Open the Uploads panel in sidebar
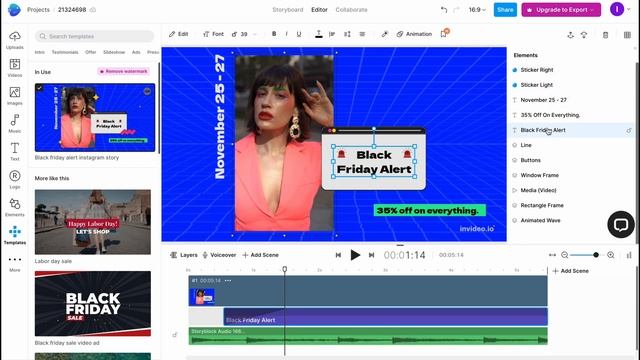The image size is (640, 360). point(15,40)
